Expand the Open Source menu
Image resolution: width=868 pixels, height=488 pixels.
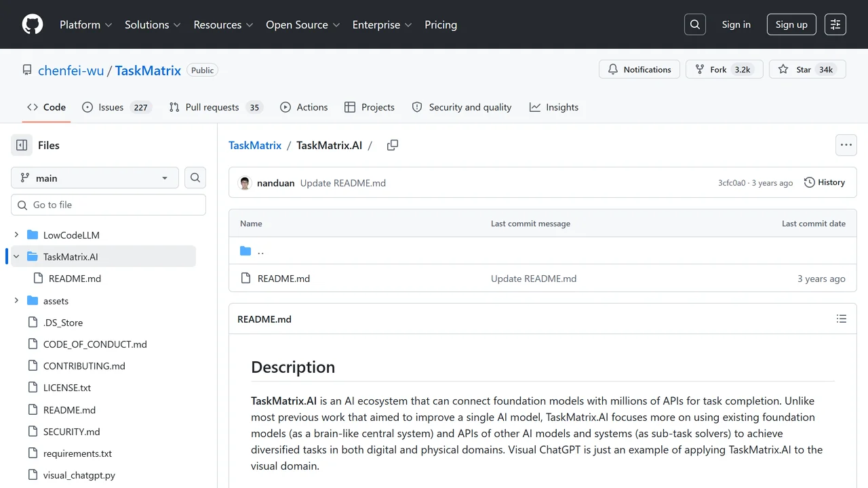pos(302,24)
